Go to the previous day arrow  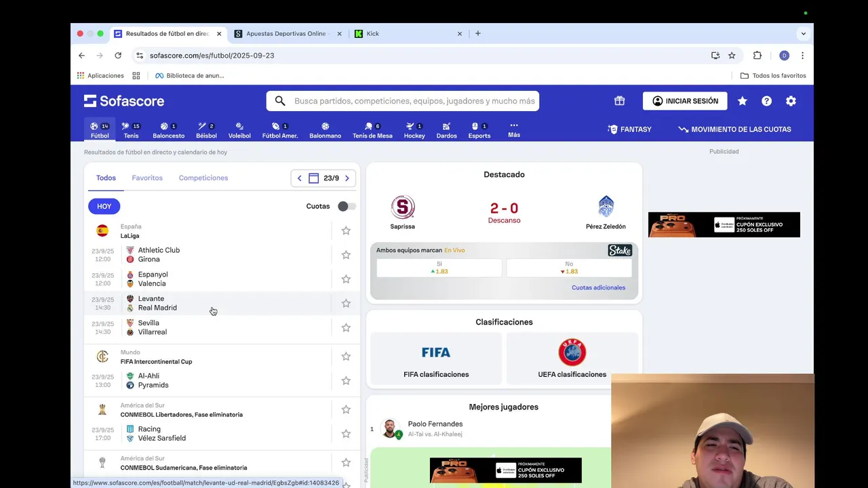[x=299, y=178]
